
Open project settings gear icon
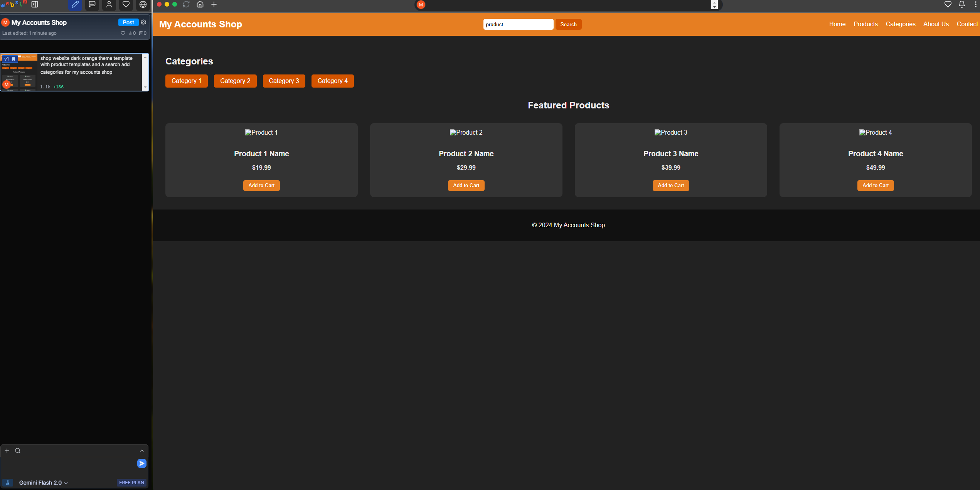pyautogui.click(x=143, y=22)
